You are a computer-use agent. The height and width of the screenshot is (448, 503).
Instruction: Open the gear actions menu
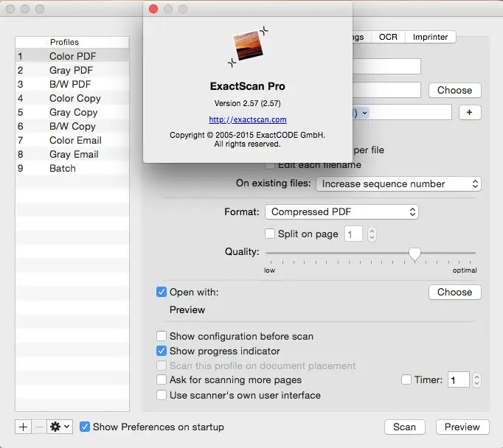tap(60, 427)
